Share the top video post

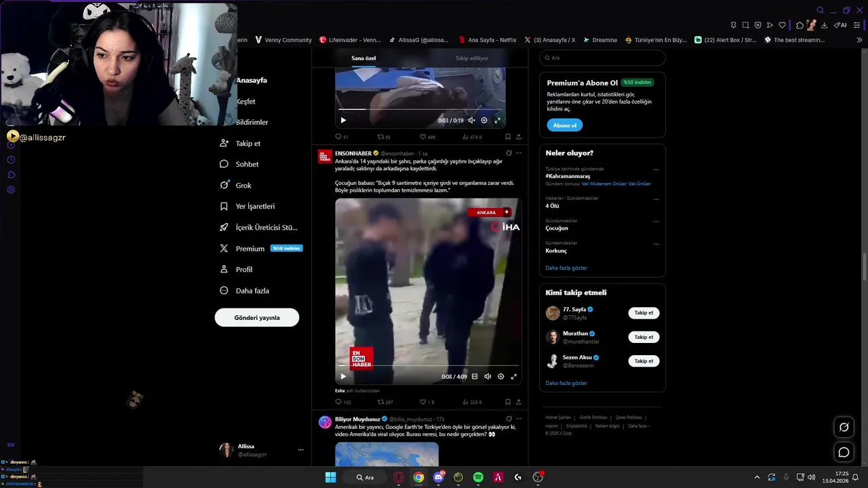[x=519, y=137]
